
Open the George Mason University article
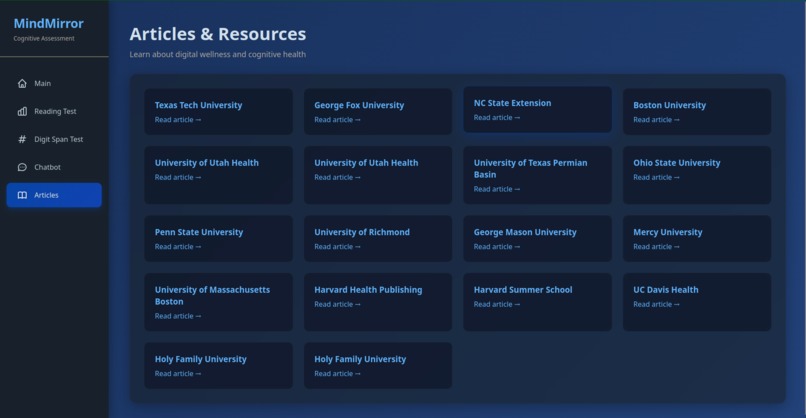[538, 239]
